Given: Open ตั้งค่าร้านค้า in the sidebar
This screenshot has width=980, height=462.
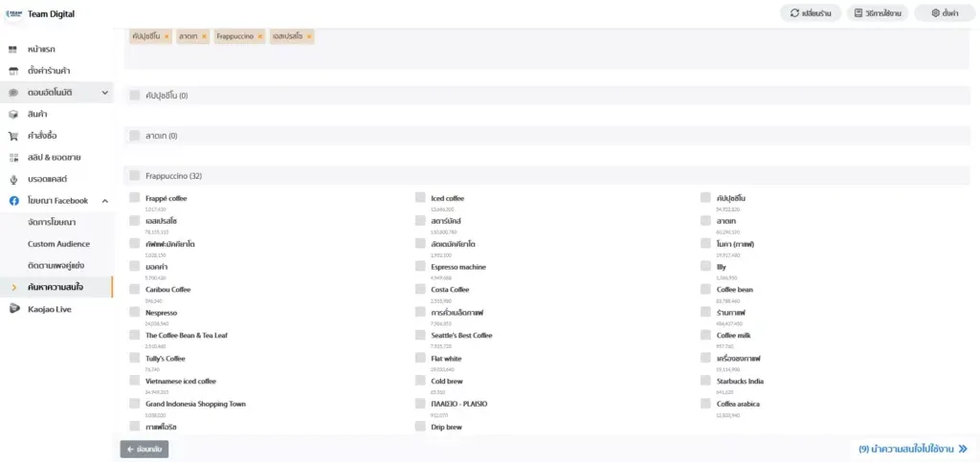Looking at the screenshot, I should coord(49,71).
